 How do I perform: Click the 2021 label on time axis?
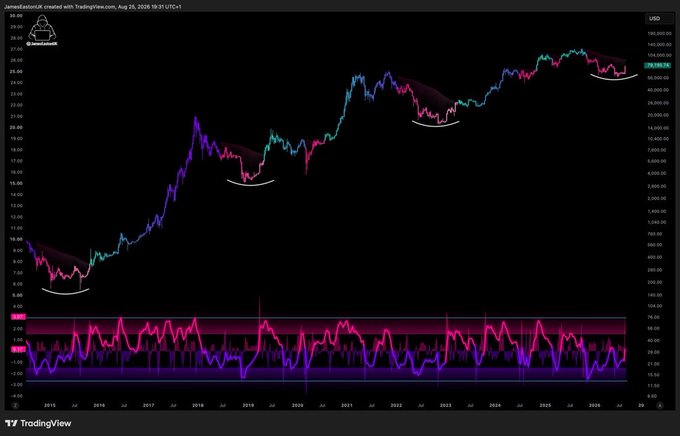(x=347, y=405)
